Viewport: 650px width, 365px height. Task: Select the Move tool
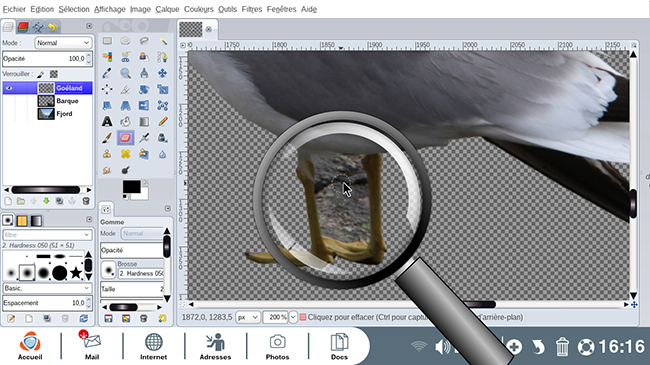click(162, 73)
